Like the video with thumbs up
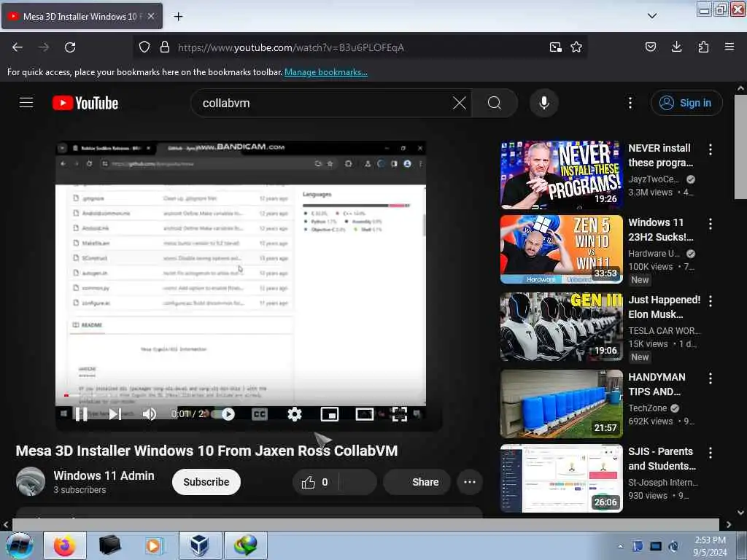Viewport: 747px width, 560px height. point(315,483)
